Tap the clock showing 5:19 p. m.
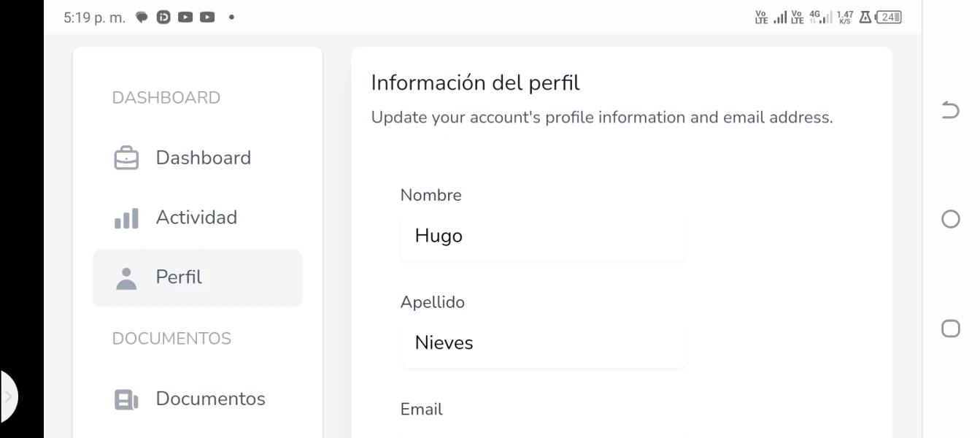The height and width of the screenshot is (438, 980). [94, 18]
